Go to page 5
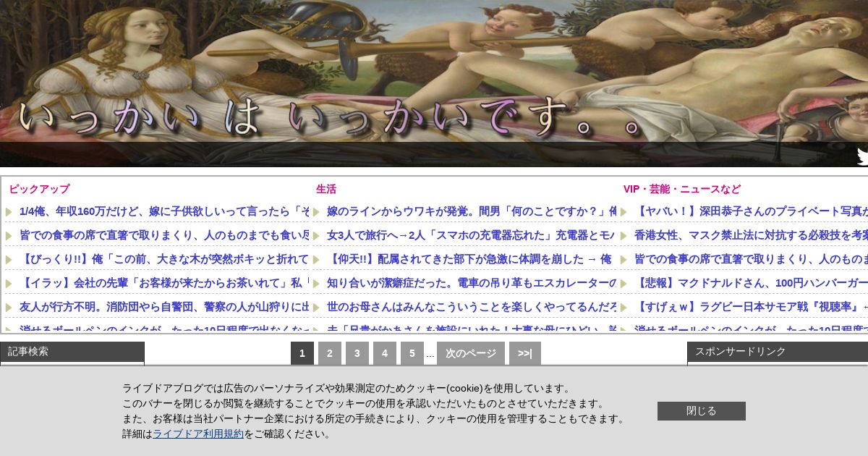The width and height of the screenshot is (868, 456). pos(412,353)
